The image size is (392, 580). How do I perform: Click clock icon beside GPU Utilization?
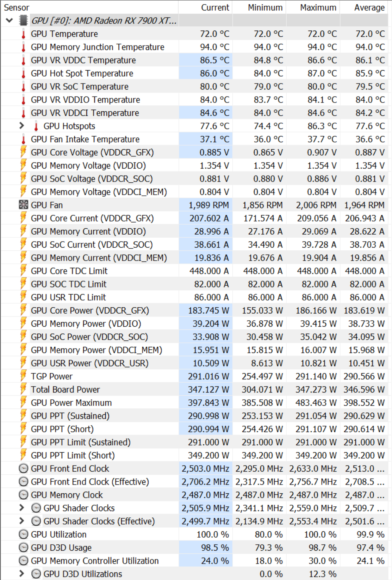click(x=23, y=534)
